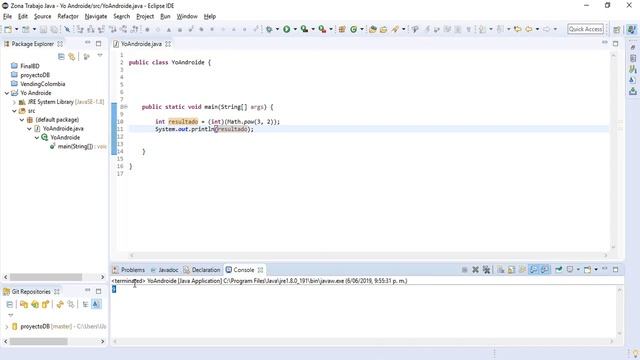Image resolution: width=640 pixels, height=360 pixels.
Task: Toggle Link with Editor in Package Explorer
Action: pos(72,57)
